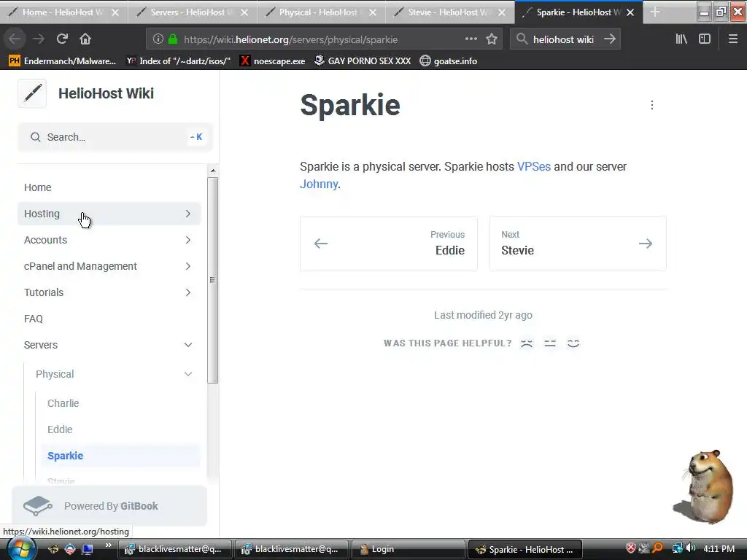The image size is (747, 560).
Task: Show hidden quick launch icons chevron
Action: [109, 545]
